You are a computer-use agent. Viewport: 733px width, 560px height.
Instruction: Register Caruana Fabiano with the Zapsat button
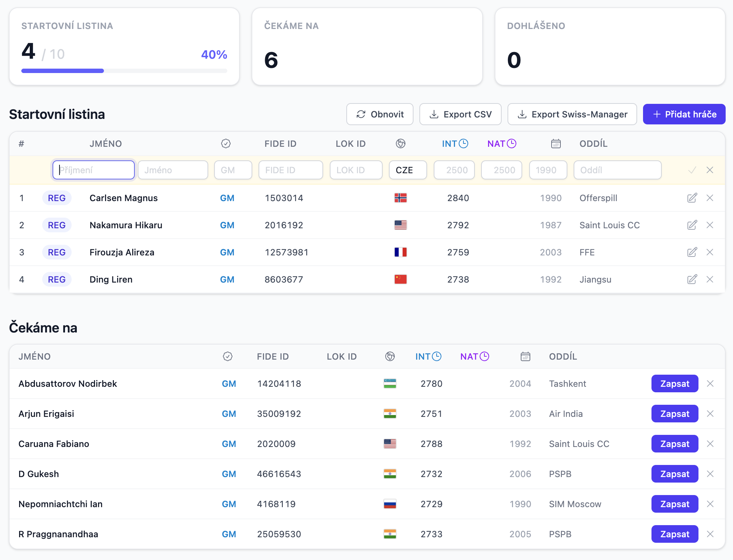(x=675, y=444)
